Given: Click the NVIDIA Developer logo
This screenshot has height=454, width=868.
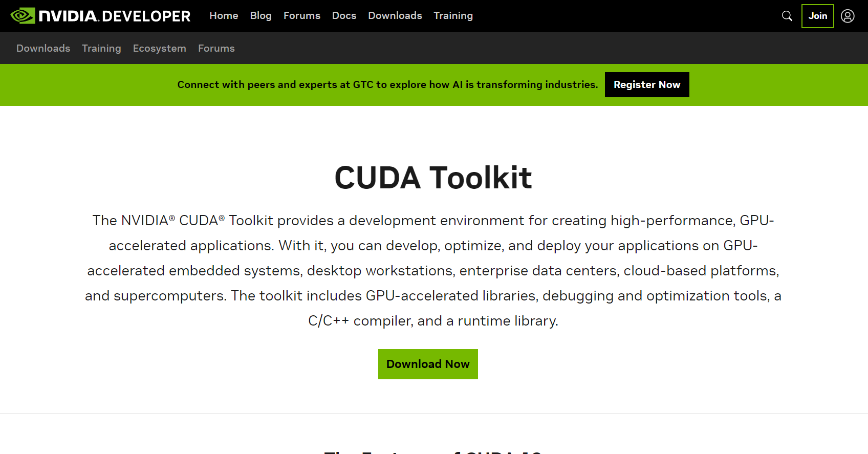Looking at the screenshot, I should 100,16.
